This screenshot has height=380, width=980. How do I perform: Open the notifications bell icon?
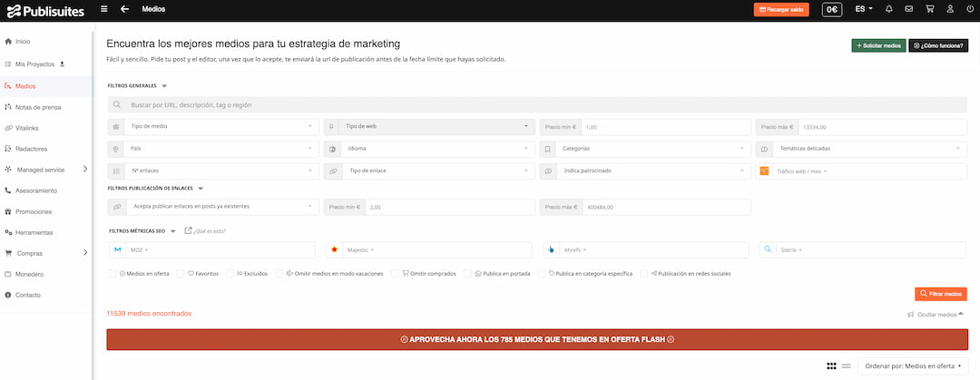[888, 9]
